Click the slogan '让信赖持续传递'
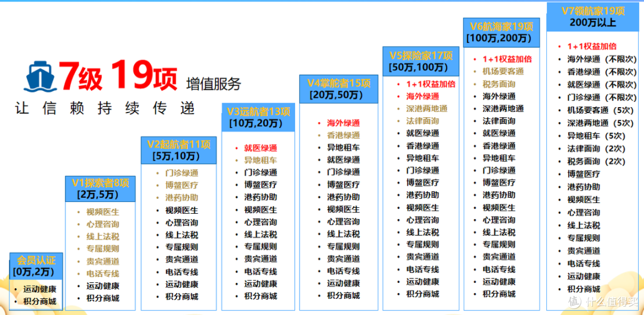Image resolution: width=644 pixels, height=315 pixels. coord(104,108)
